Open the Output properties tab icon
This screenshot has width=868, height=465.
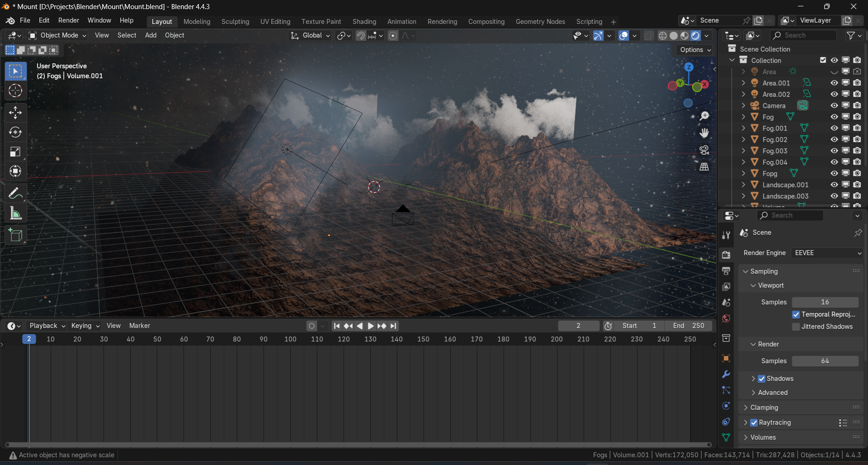tap(726, 271)
